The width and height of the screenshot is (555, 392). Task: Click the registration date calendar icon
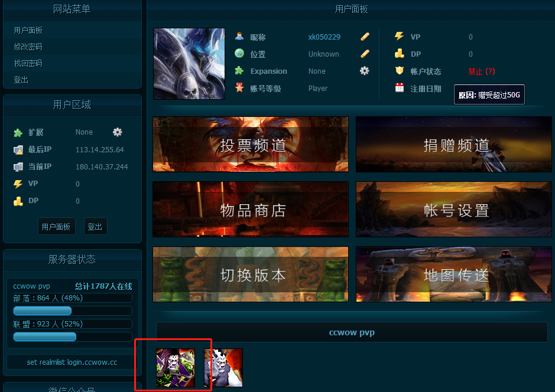pyautogui.click(x=400, y=87)
